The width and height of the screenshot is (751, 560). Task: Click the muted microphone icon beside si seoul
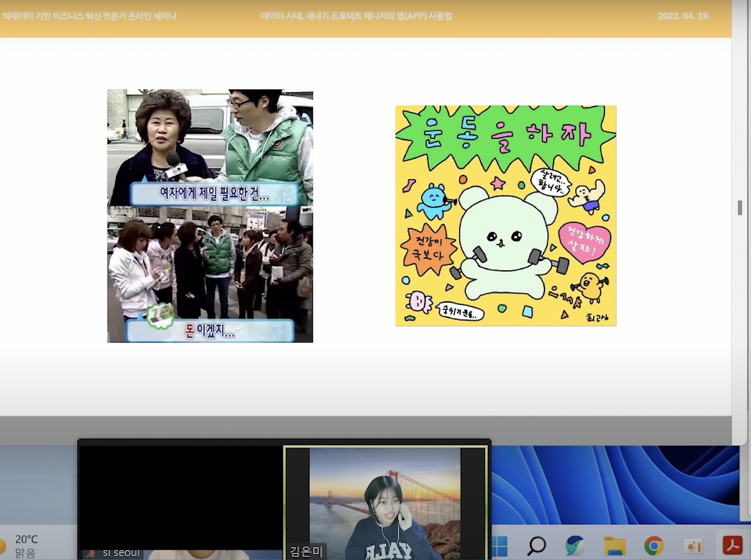tap(90, 553)
